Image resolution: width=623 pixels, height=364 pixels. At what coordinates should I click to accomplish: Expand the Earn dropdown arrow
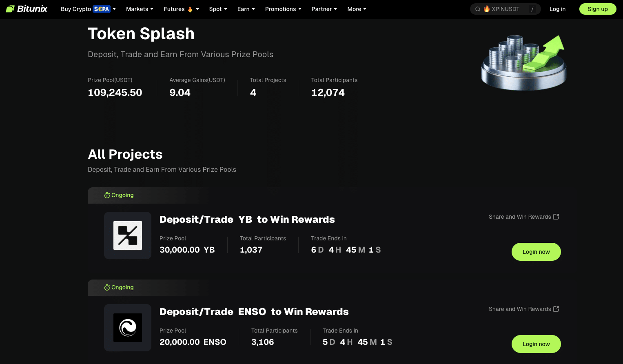click(253, 9)
